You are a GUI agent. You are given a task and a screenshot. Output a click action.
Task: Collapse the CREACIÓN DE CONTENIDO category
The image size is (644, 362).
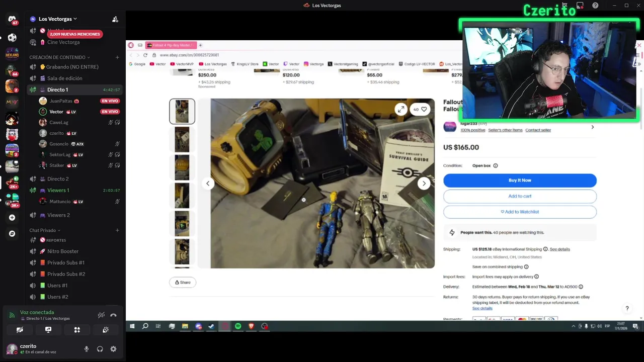click(59, 57)
